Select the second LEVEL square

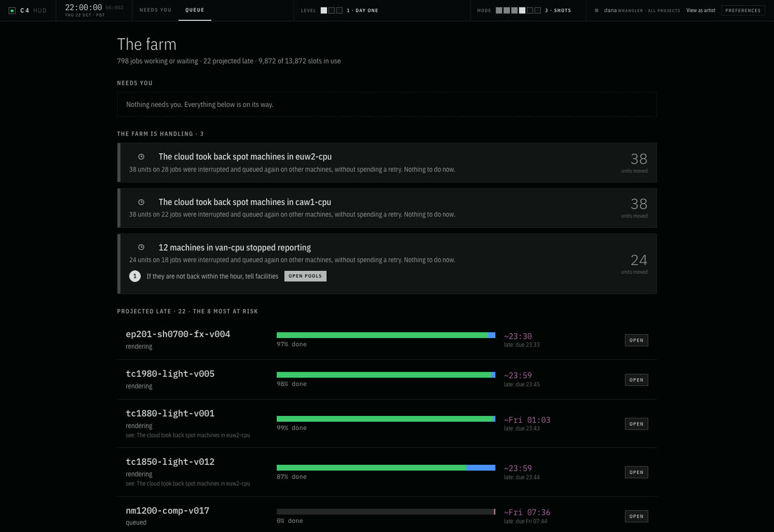point(332,10)
